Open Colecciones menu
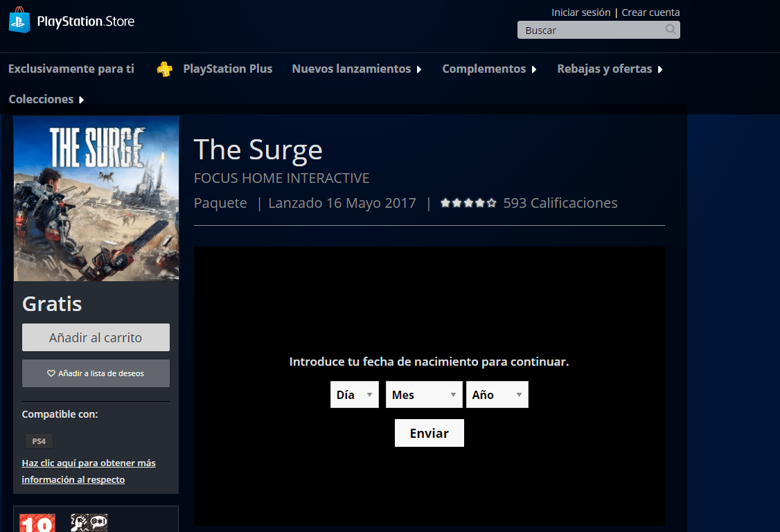This screenshot has width=780, height=532. click(x=42, y=99)
